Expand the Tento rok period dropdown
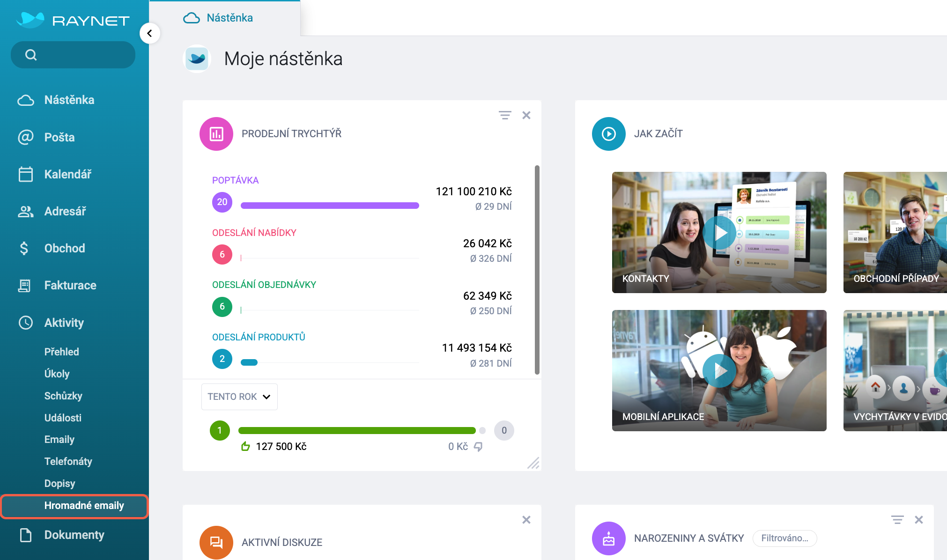The image size is (947, 560). [239, 397]
